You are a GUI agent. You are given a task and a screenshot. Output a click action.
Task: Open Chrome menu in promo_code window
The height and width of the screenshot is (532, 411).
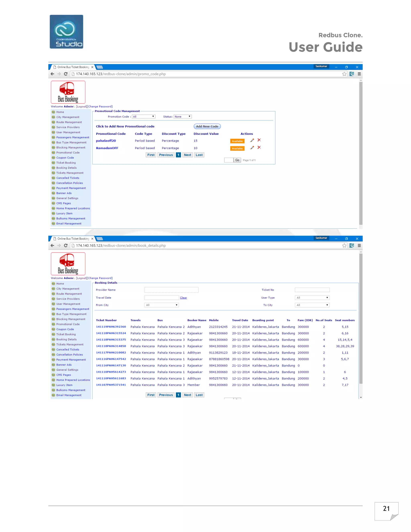(359, 74)
